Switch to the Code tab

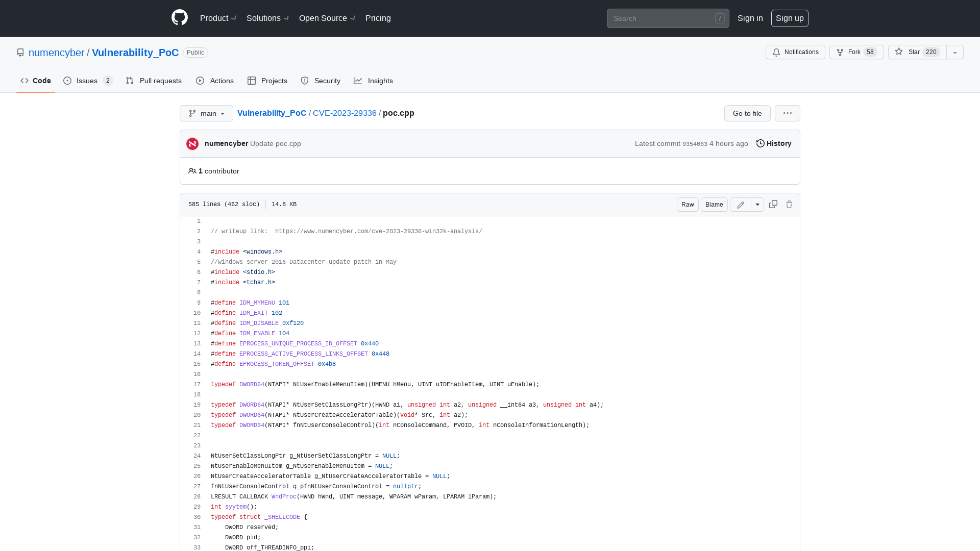[36, 81]
